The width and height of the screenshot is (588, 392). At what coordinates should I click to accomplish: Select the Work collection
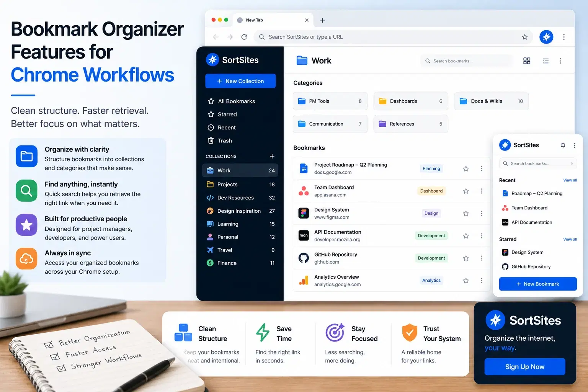click(240, 170)
